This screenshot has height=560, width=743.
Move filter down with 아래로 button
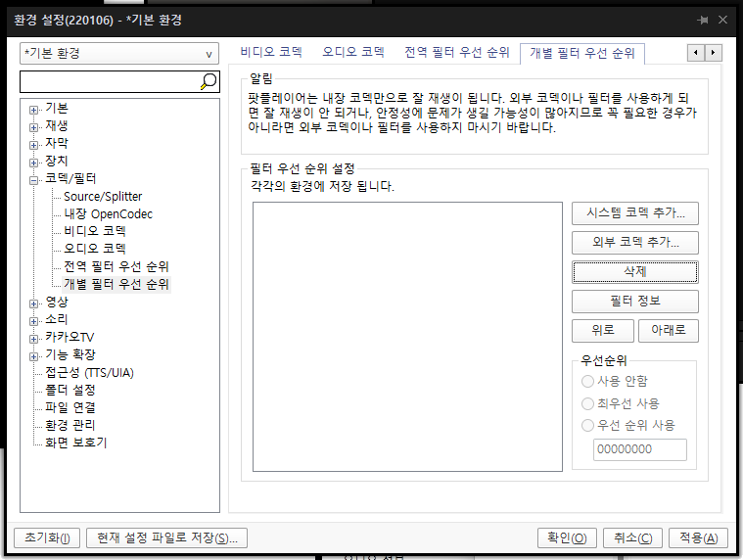point(669,330)
